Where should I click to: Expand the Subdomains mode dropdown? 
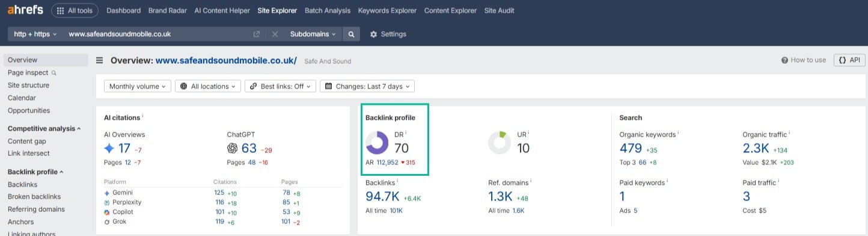click(313, 34)
